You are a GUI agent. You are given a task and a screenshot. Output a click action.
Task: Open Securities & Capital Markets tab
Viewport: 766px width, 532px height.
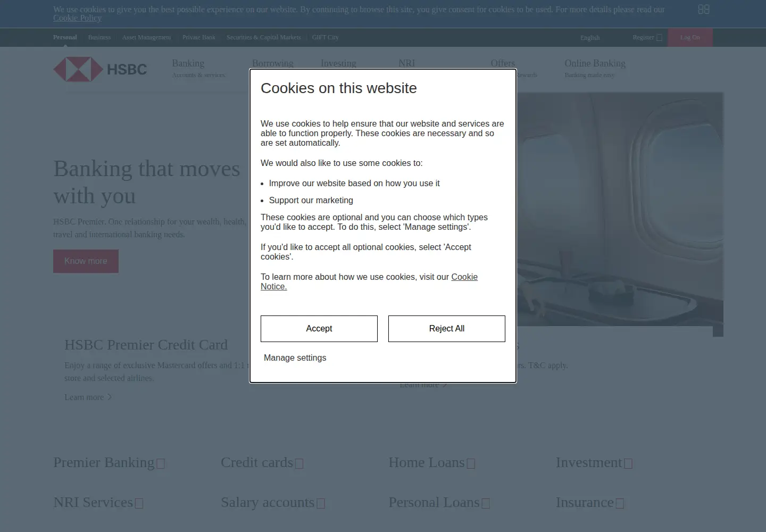(263, 37)
